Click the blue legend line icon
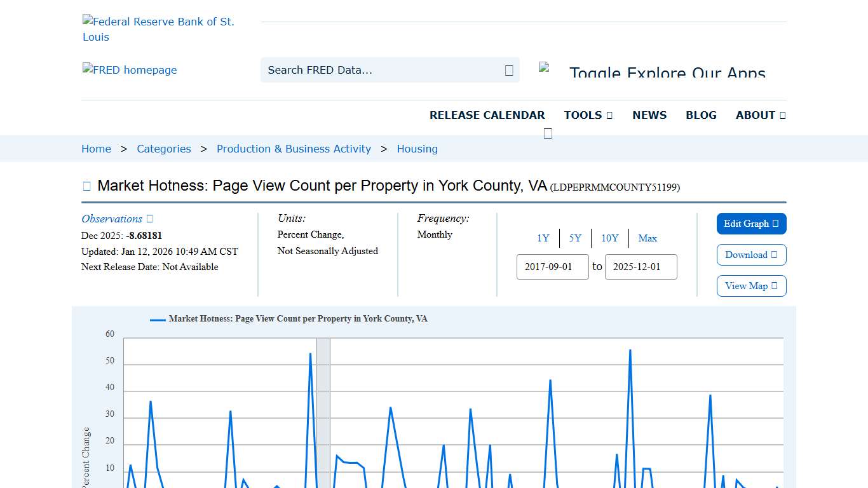This screenshot has width=868, height=488. [156, 319]
